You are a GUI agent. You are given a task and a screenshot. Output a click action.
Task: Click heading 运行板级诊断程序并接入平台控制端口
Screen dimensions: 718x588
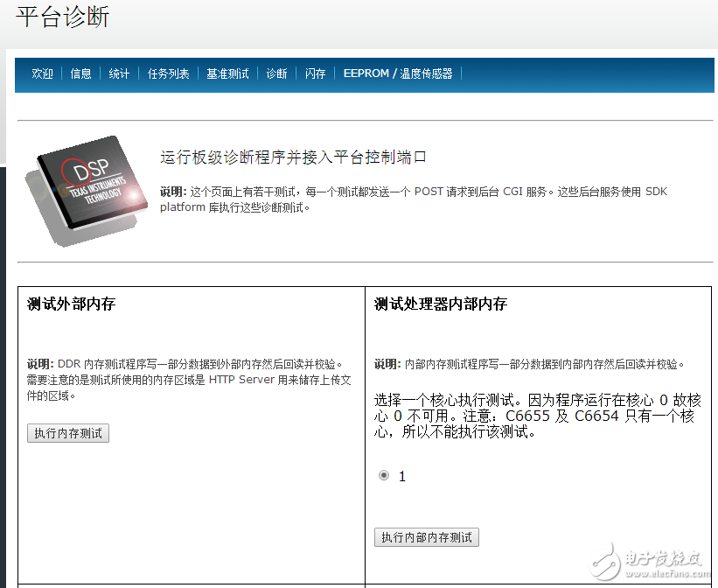click(x=293, y=157)
